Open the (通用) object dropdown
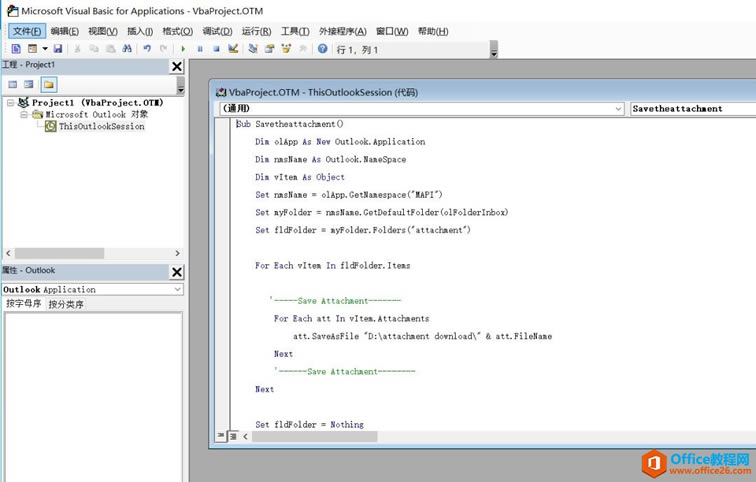This screenshot has width=756, height=482. (x=619, y=108)
